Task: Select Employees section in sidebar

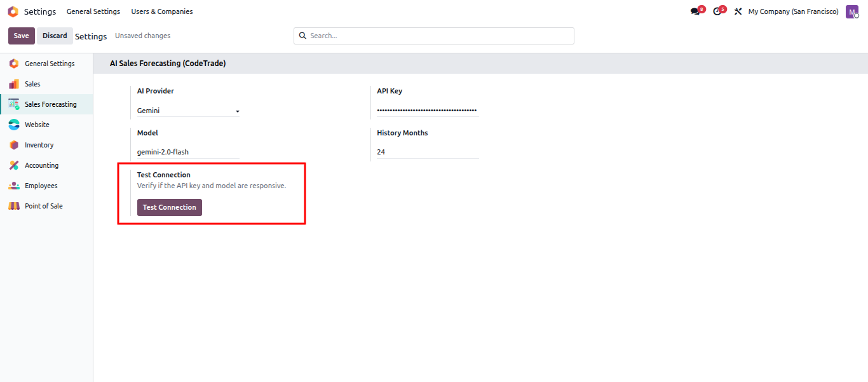Action: click(x=46, y=186)
